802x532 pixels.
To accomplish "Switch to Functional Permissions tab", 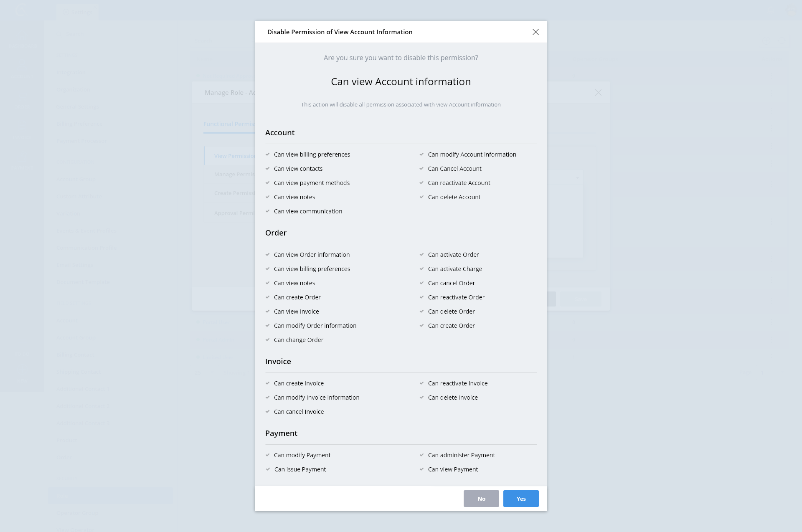I will click(228, 124).
